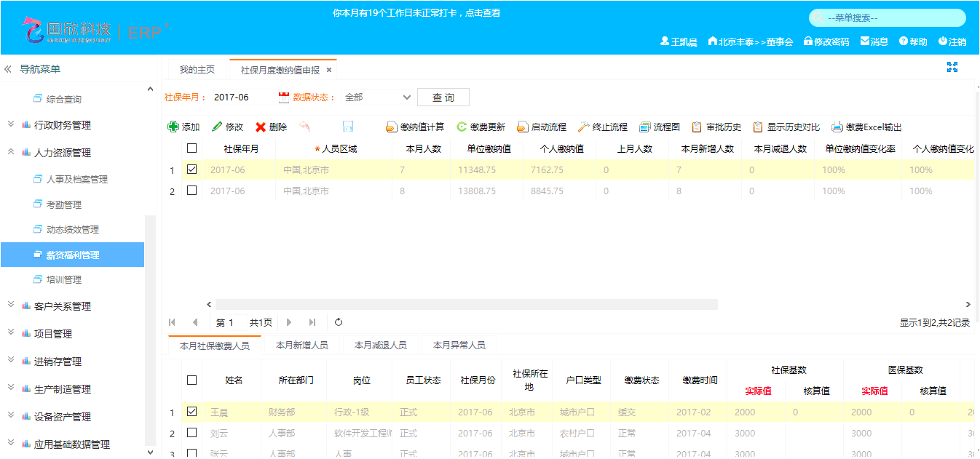
Task: Switch to the 我的主页 tab
Action: [197, 70]
